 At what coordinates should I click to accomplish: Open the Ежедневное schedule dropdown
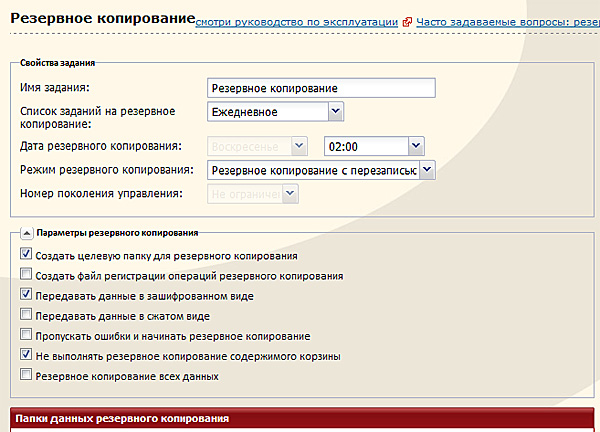(275, 112)
